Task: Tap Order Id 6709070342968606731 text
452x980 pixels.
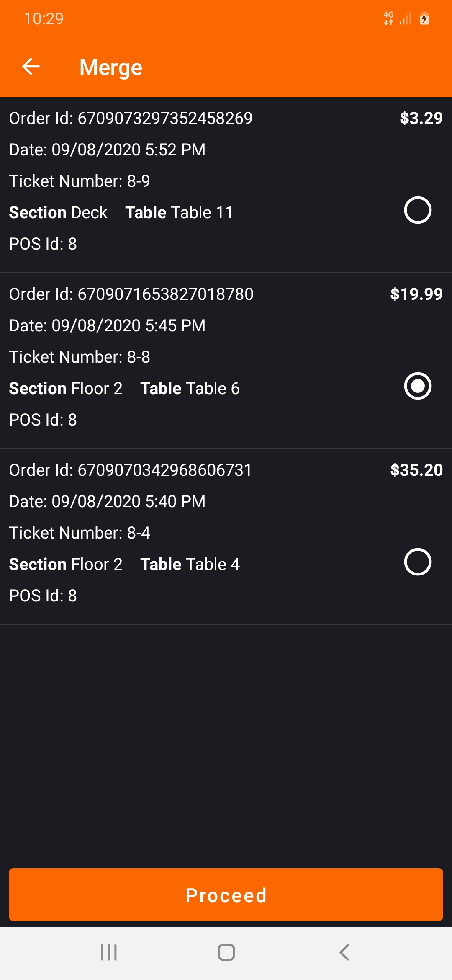Action: click(131, 470)
